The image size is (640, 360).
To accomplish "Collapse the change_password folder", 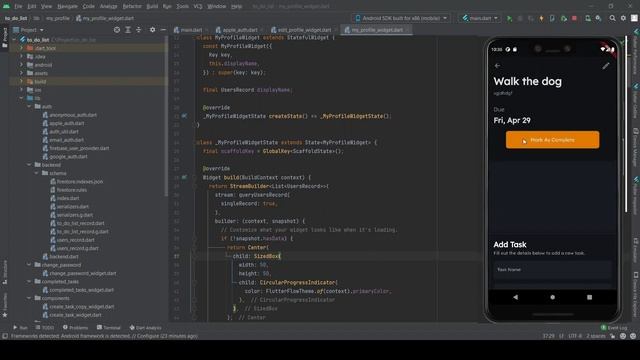I will (29, 265).
